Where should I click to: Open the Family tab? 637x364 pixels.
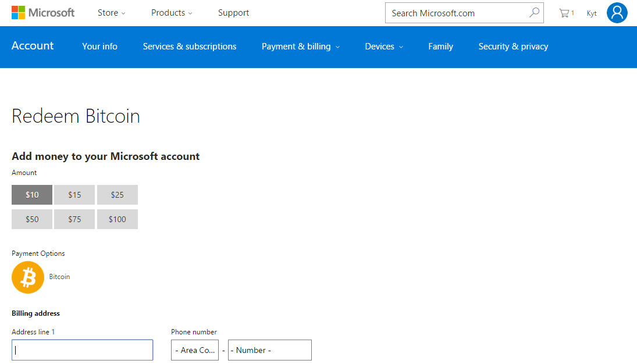440,47
